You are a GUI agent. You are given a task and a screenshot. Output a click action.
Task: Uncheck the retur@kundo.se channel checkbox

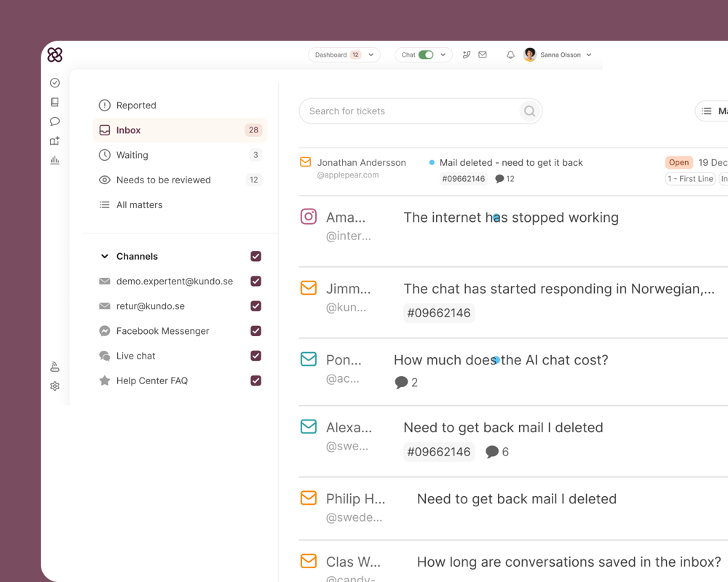point(256,306)
